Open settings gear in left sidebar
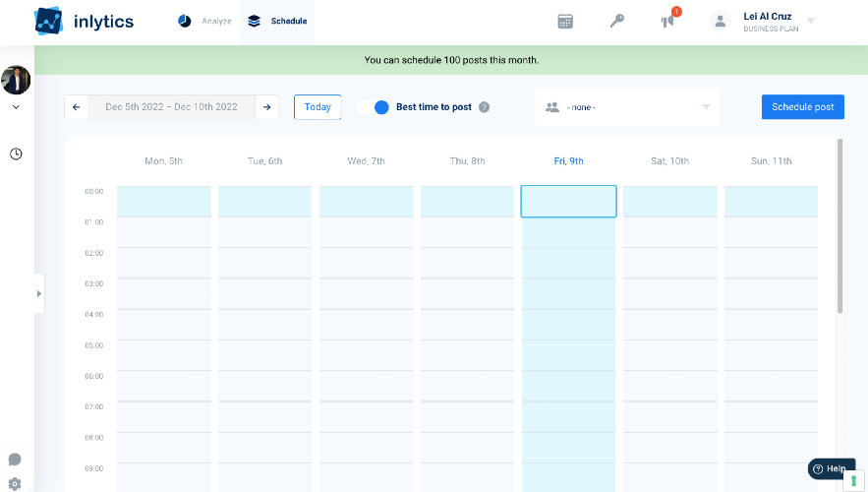The image size is (868, 492). coord(15,484)
